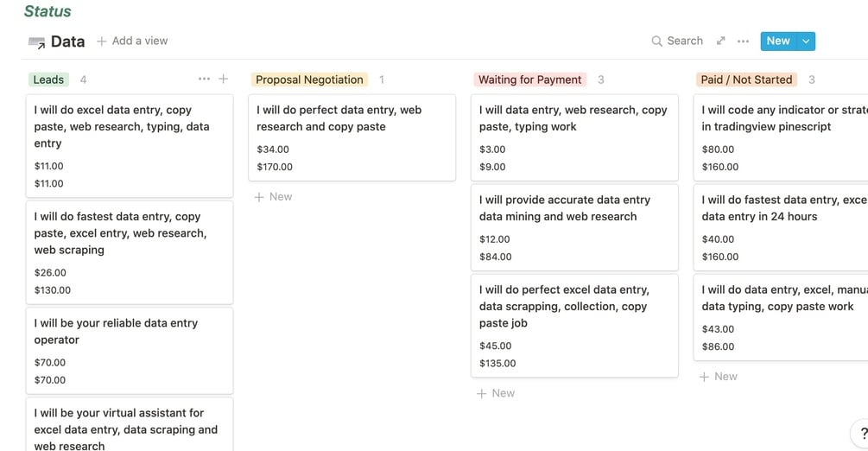Open the reliable data entry operator card
This screenshot has width=868, height=451.
130,349
